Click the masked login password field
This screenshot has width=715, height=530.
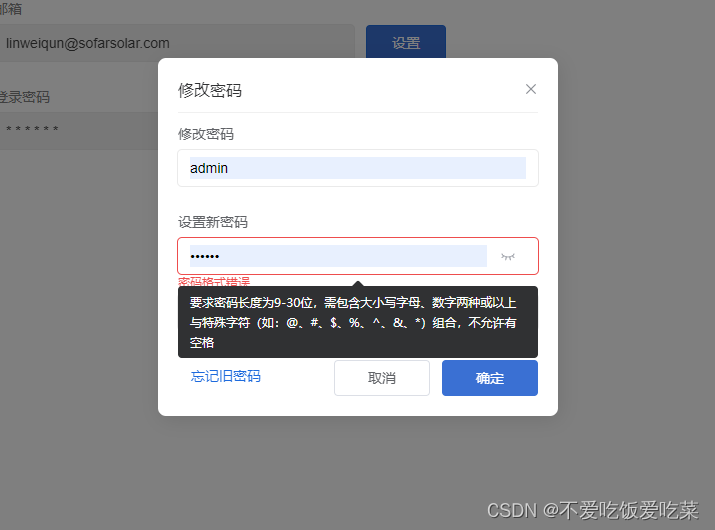coord(79,130)
